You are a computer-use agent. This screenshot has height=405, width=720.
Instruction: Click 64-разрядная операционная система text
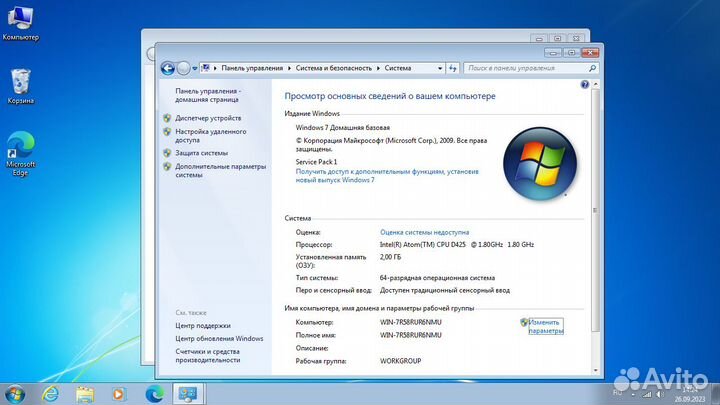click(x=437, y=278)
